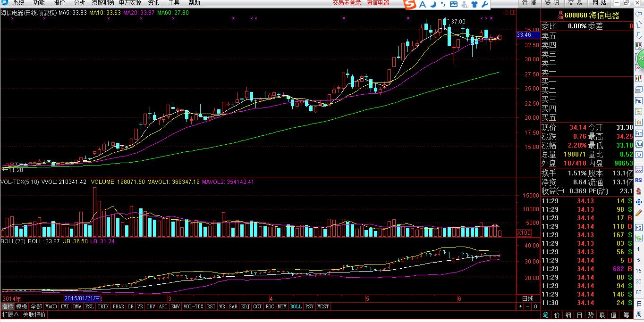644x322 pixels.
Task: Open the 分析 menu
Action: (79, 3)
